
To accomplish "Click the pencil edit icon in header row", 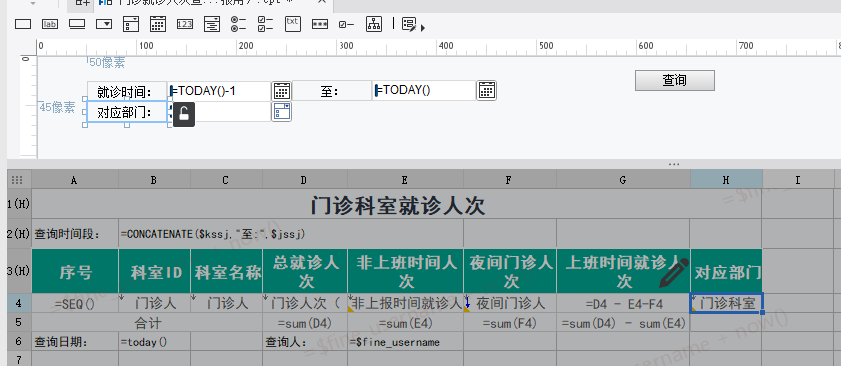I will (674, 272).
